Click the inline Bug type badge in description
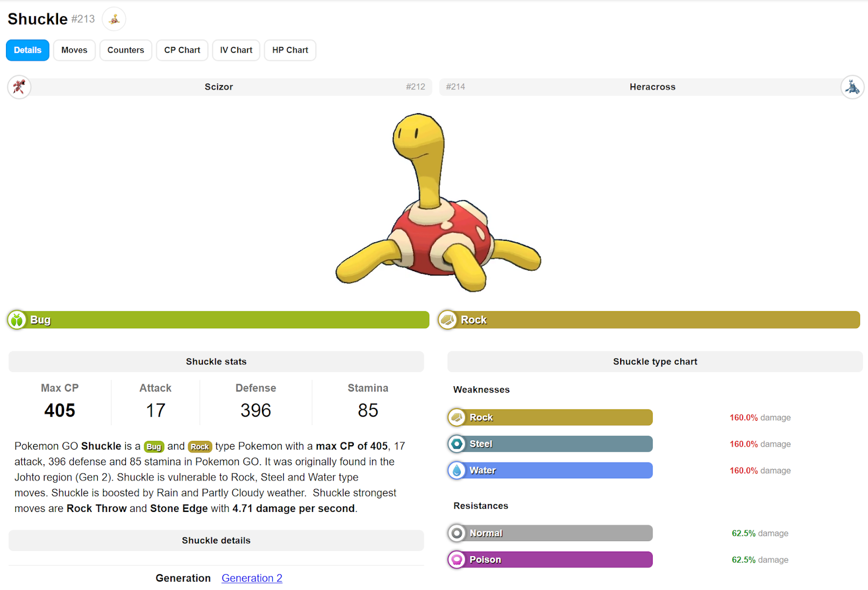 tap(154, 447)
